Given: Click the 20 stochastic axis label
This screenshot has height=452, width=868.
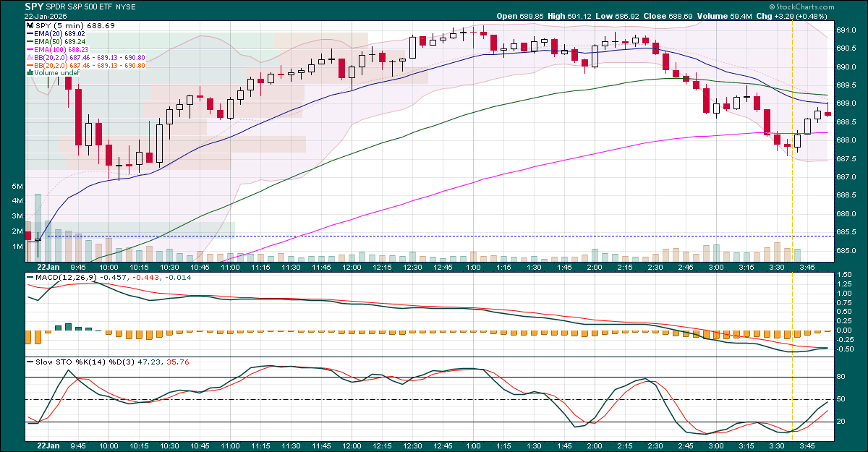Looking at the screenshot, I should [841, 422].
